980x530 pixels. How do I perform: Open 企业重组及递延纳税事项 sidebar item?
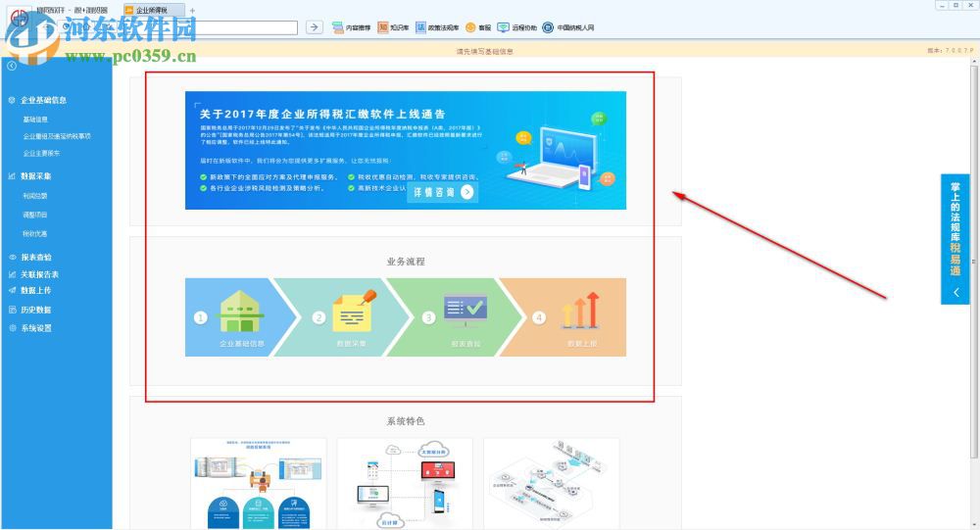tap(57, 136)
